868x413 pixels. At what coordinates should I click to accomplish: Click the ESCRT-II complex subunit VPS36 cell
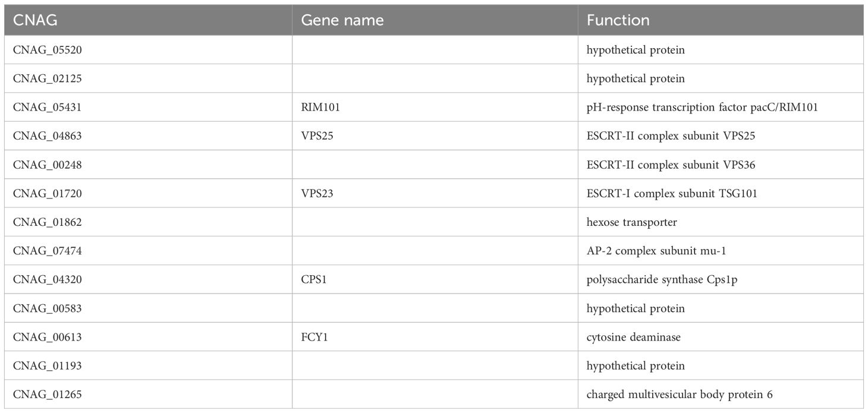[x=721, y=165]
